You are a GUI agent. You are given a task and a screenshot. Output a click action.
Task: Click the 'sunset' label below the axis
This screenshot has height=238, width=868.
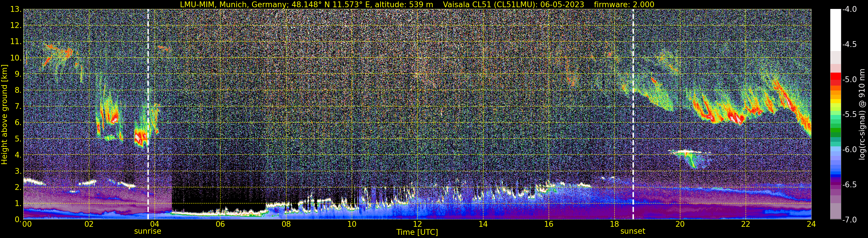pyautogui.click(x=633, y=231)
